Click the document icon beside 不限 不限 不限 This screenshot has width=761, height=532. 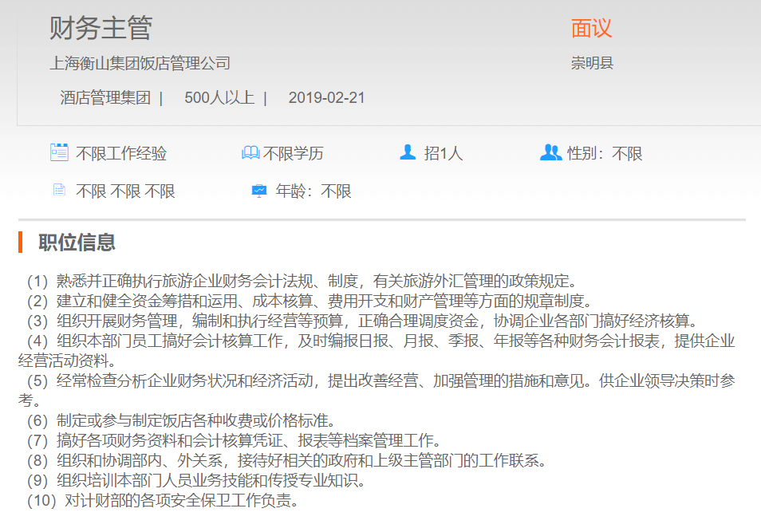tap(59, 191)
